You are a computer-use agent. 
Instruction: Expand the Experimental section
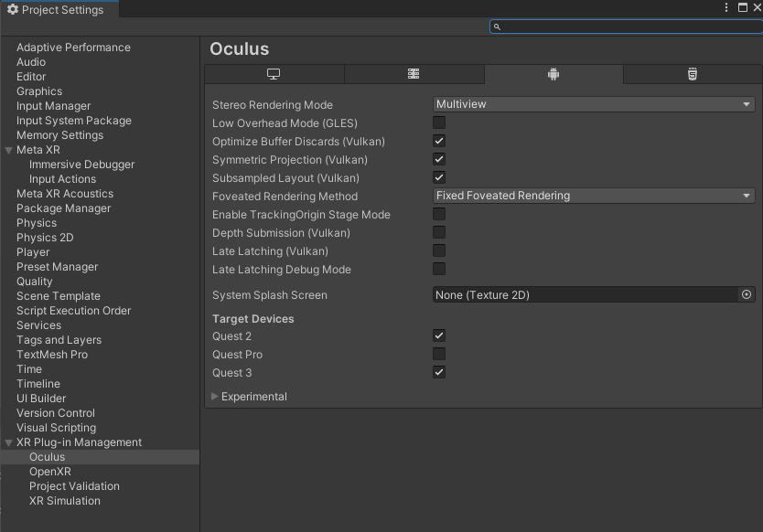tap(215, 397)
